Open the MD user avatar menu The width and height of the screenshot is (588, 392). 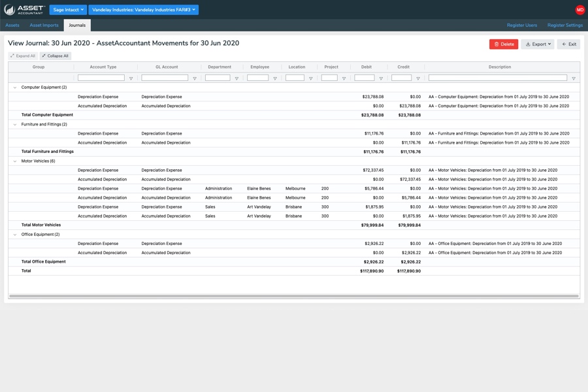[x=580, y=10]
